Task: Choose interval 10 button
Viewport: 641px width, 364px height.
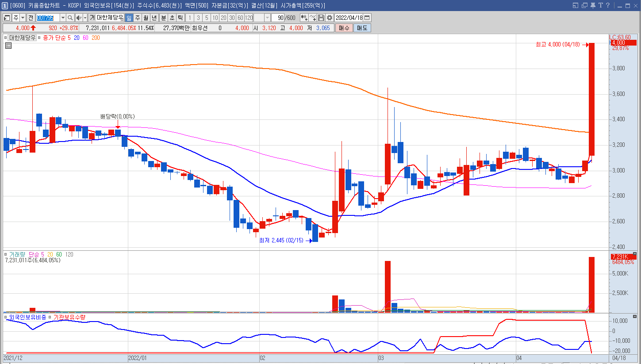Action: click(x=215, y=18)
